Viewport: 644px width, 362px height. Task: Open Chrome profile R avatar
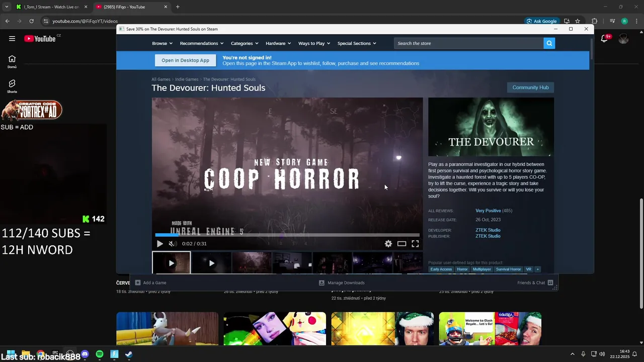624,21
